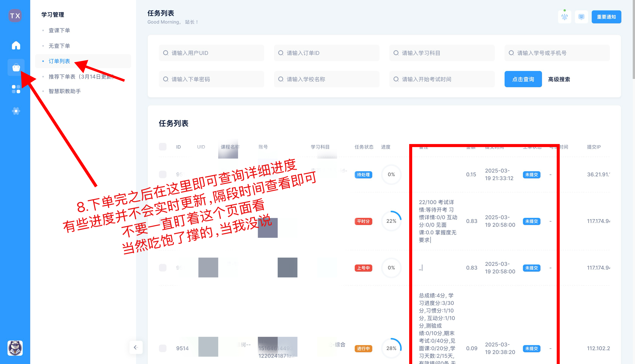Click the 平时分 status tag

coord(363,221)
